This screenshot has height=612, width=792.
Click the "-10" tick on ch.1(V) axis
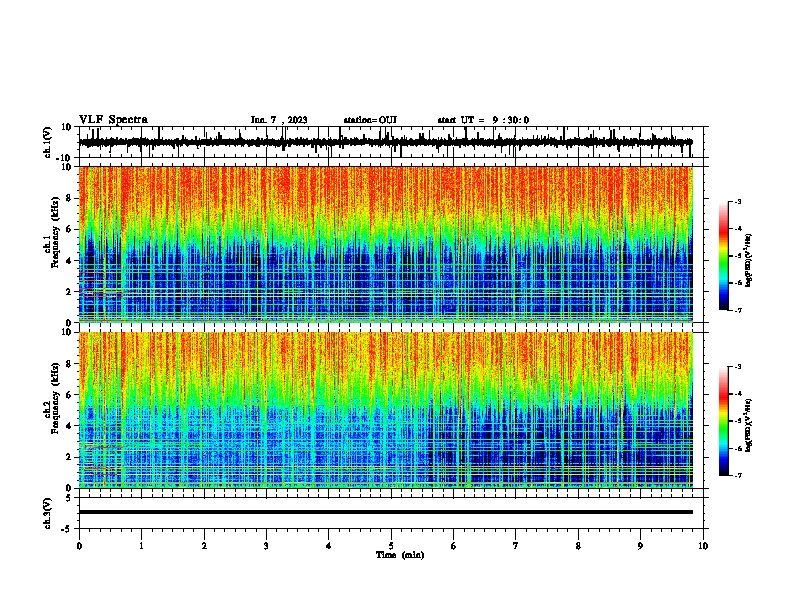click(x=65, y=158)
